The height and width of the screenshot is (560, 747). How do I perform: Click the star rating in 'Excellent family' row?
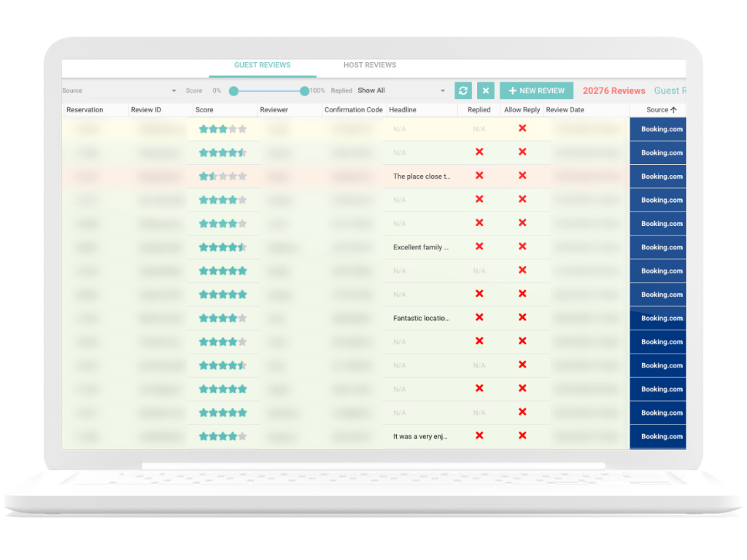click(x=222, y=247)
